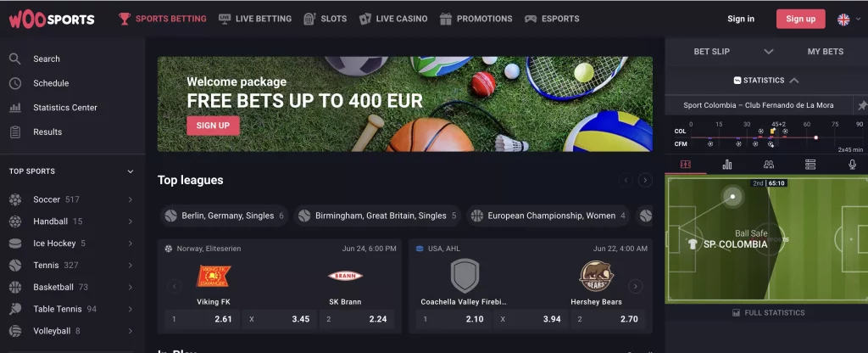Collapse the STATISTICS panel

[793, 81]
